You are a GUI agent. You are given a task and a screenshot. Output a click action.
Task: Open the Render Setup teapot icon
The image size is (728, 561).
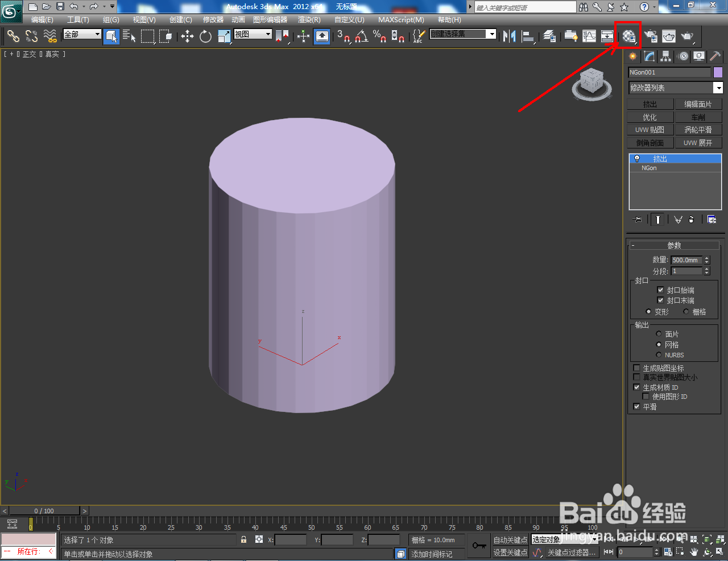(x=651, y=36)
